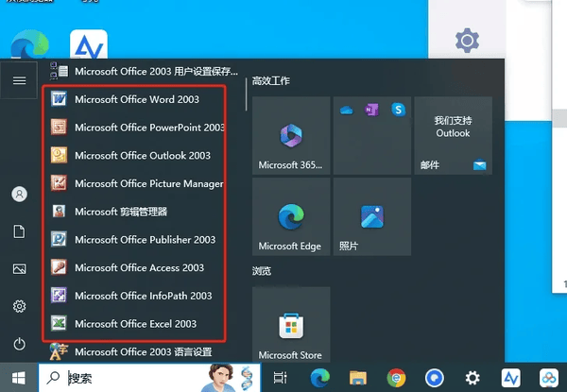567x392 pixels.
Task: Open the 邮件 Outlook tile
Action: (453, 135)
